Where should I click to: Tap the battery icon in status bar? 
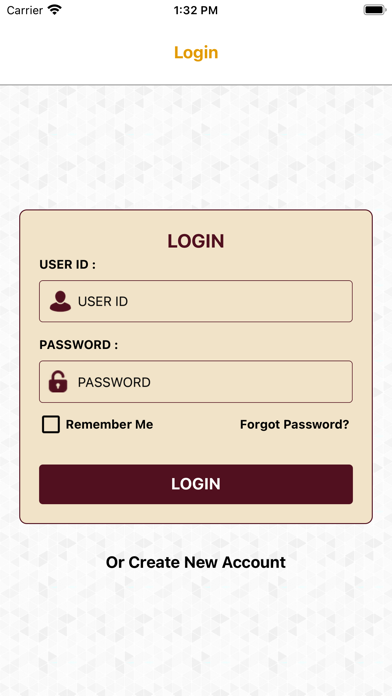(x=375, y=10)
